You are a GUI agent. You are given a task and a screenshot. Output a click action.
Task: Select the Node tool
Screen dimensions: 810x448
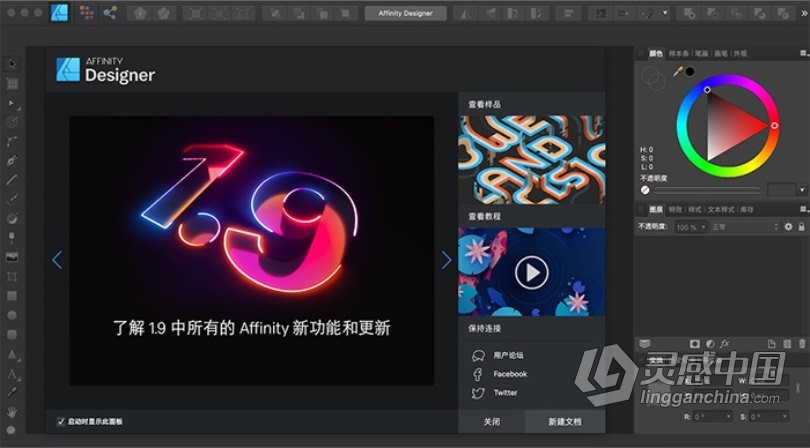point(12,103)
